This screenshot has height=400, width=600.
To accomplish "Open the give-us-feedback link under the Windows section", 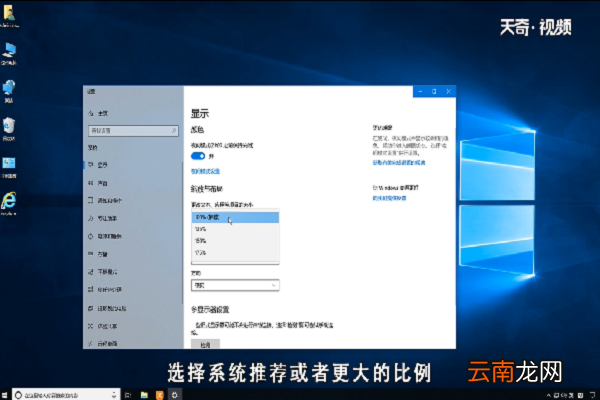I will pyautogui.click(x=389, y=198).
